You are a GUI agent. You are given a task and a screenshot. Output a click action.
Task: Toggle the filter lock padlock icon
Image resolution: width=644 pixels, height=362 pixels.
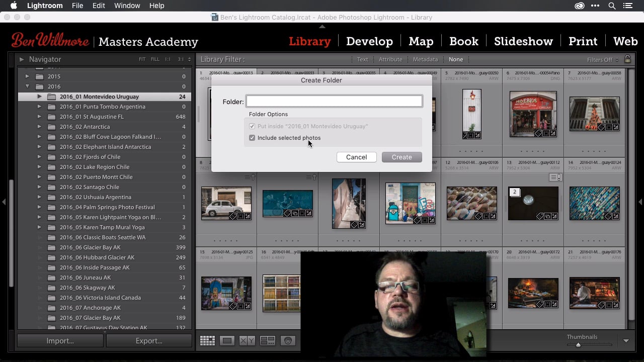click(627, 59)
